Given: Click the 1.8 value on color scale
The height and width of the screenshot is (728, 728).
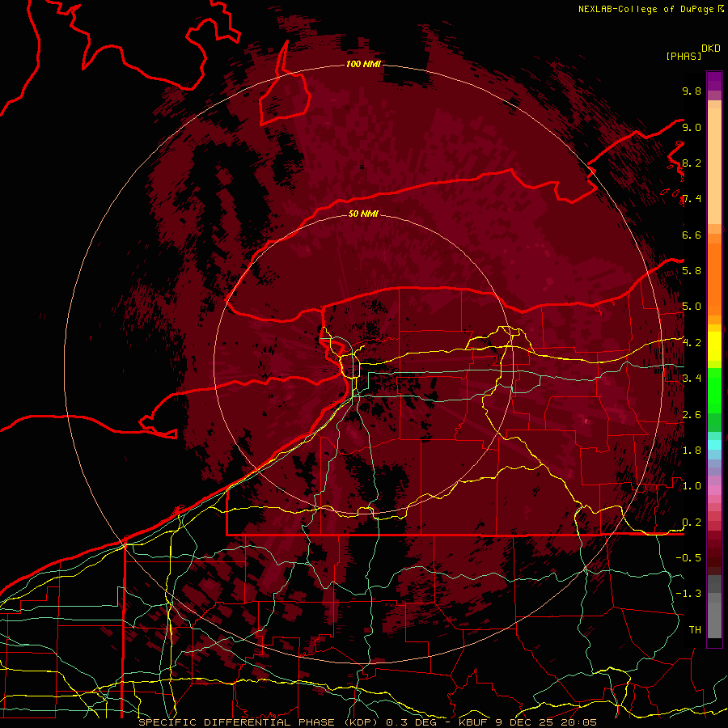Looking at the screenshot, I should (x=692, y=450).
